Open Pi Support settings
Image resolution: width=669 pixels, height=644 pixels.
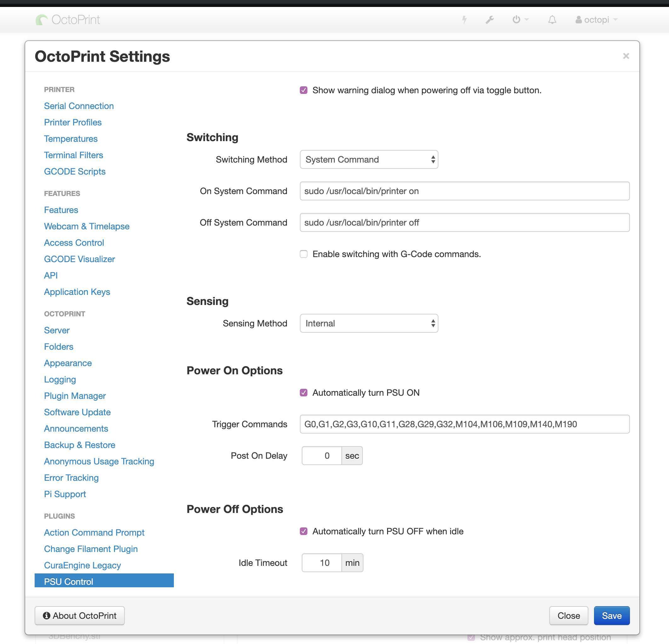click(65, 494)
